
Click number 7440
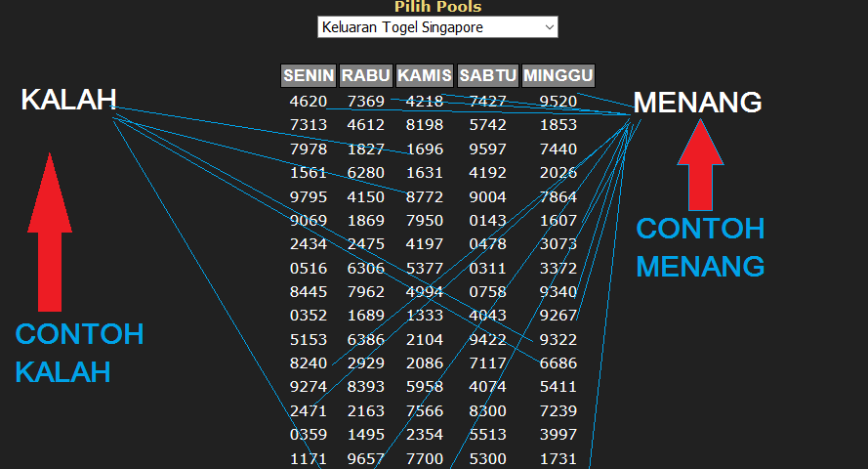pos(558,149)
